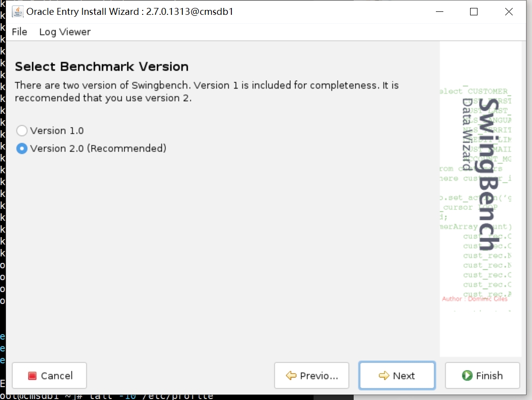
Task: Click the SwingBench Data Wizard banner image
Action: click(480, 199)
